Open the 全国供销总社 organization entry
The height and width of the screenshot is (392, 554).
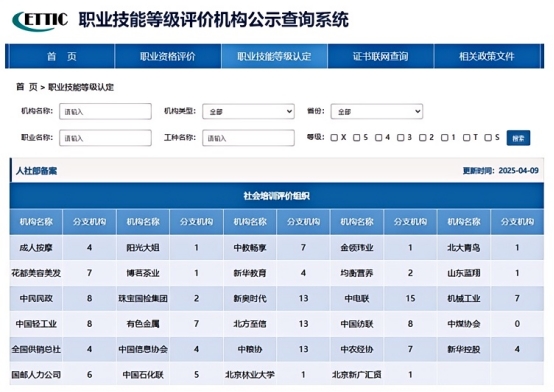click(36, 349)
